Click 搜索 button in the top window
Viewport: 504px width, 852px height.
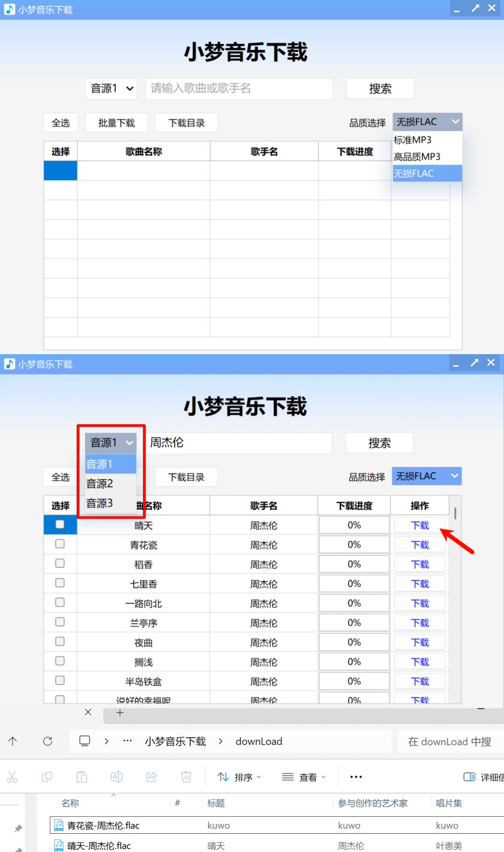tap(380, 89)
